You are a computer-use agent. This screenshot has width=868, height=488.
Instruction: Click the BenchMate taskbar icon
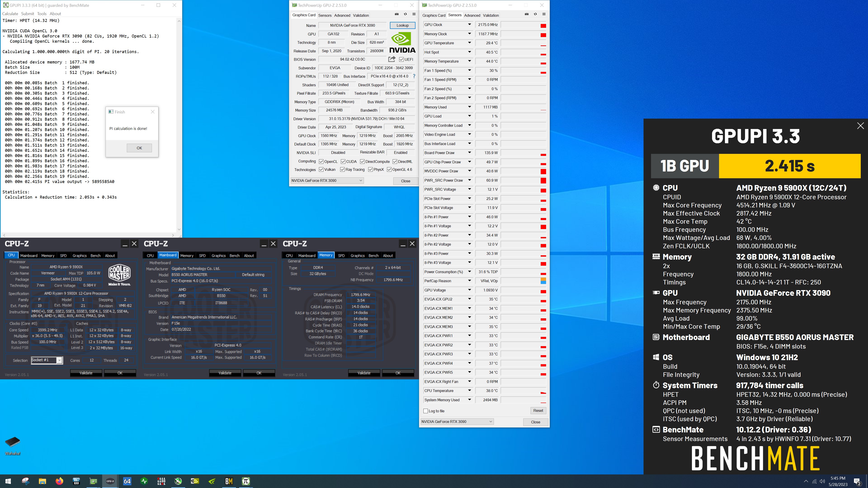[229, 481]
